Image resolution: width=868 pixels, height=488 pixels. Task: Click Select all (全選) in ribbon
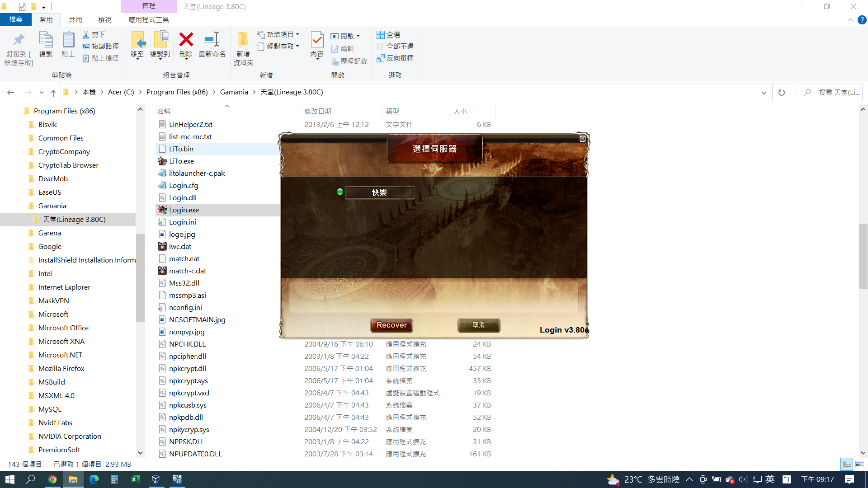[388, 35]
